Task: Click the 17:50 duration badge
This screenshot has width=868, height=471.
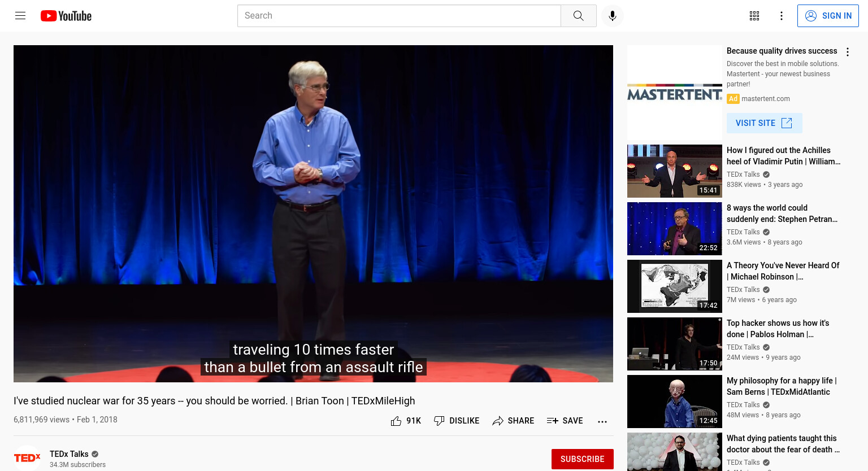Action: tap(708, 363)
